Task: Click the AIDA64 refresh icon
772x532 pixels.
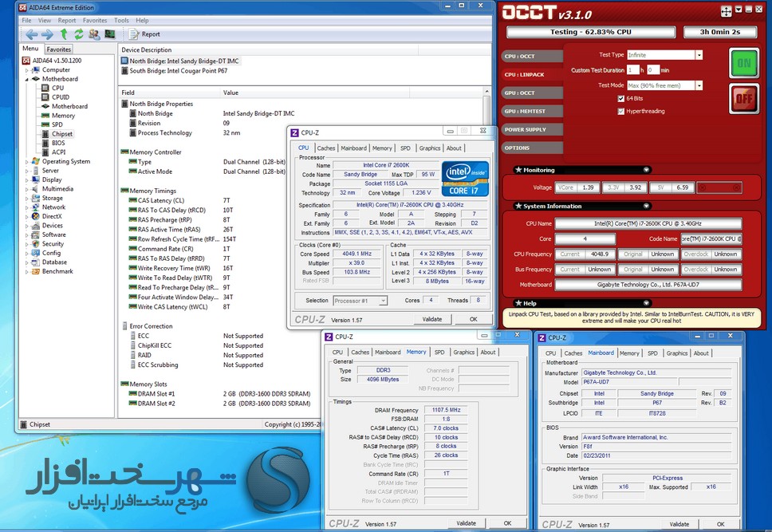Action: tap(79, 34)
